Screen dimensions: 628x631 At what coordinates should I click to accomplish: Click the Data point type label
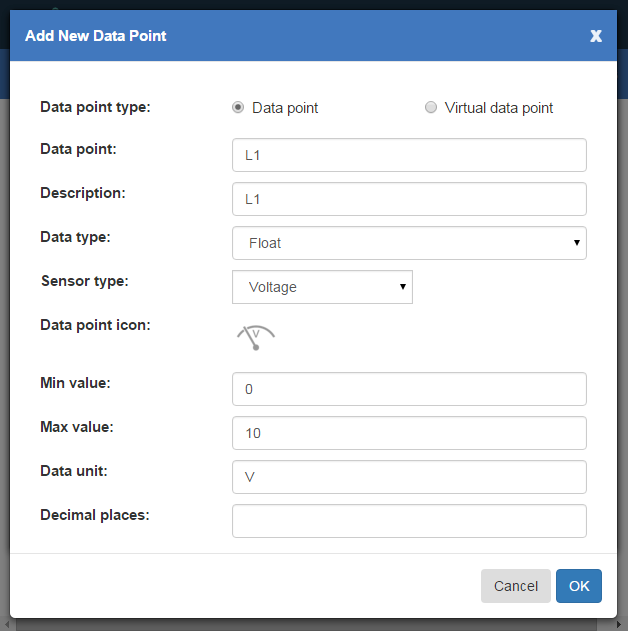(95, 107)
